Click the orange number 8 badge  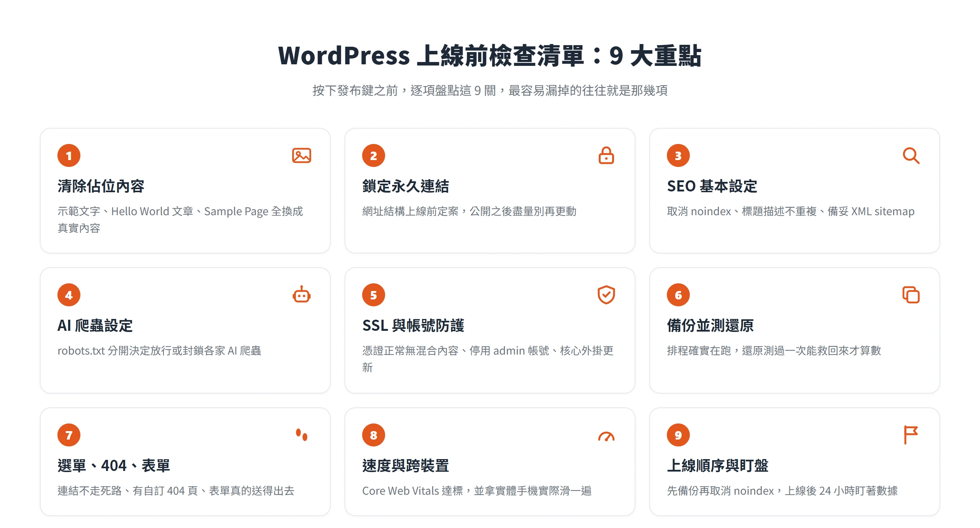tap(374, 435)
